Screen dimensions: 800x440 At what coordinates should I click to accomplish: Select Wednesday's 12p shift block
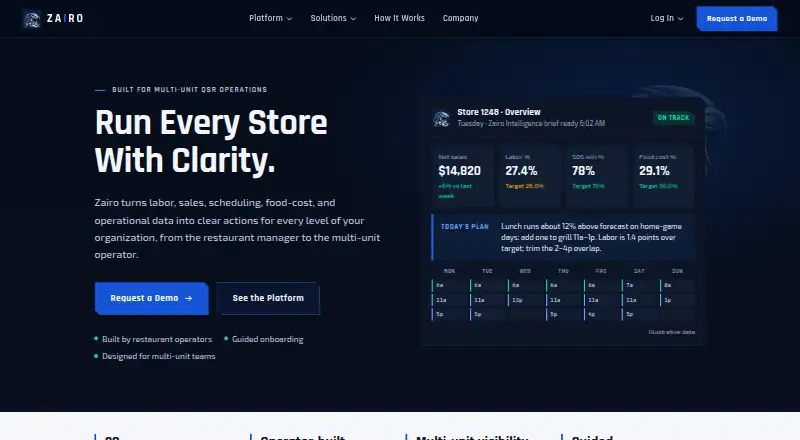(x=526, y=300)
